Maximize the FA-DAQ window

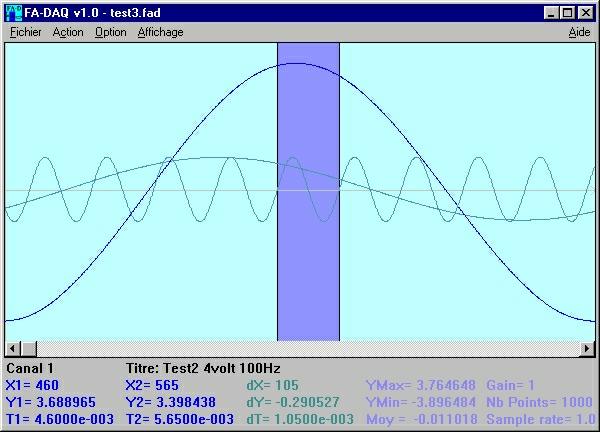pos(567,13)
